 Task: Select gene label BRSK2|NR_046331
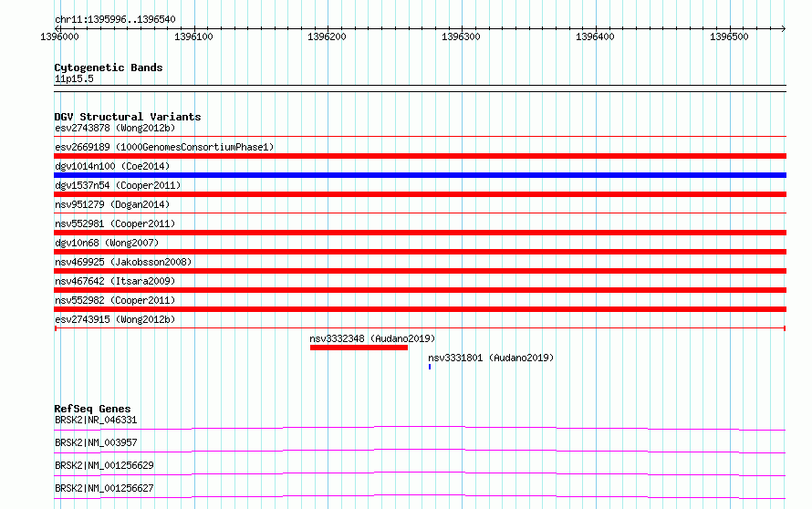[96, 420]
